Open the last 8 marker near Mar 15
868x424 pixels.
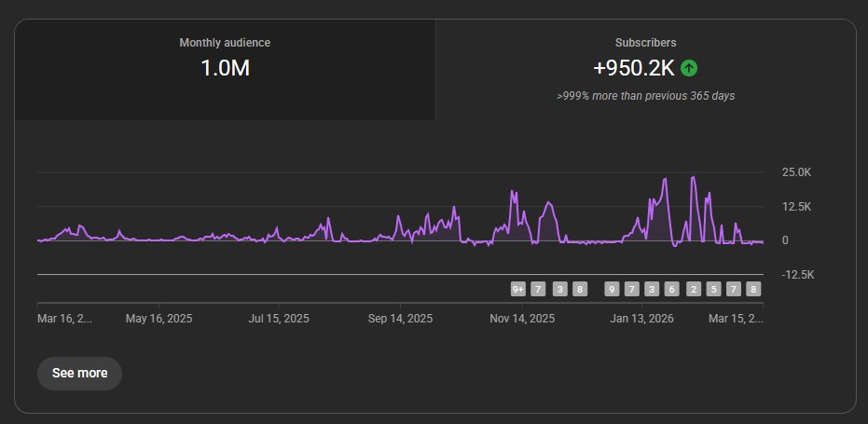(x=753, y=289)
